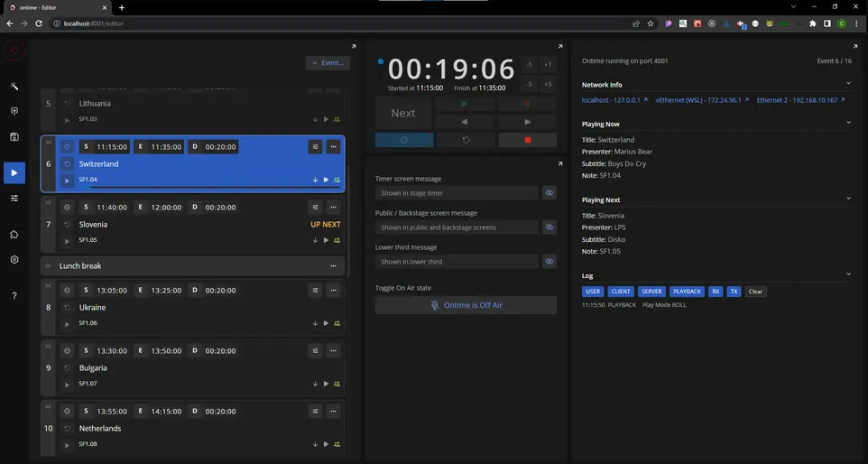The width and height of the screenshot is (868, 464).
Task: Open the help question mark icon
Action: (x=14, y=296)
